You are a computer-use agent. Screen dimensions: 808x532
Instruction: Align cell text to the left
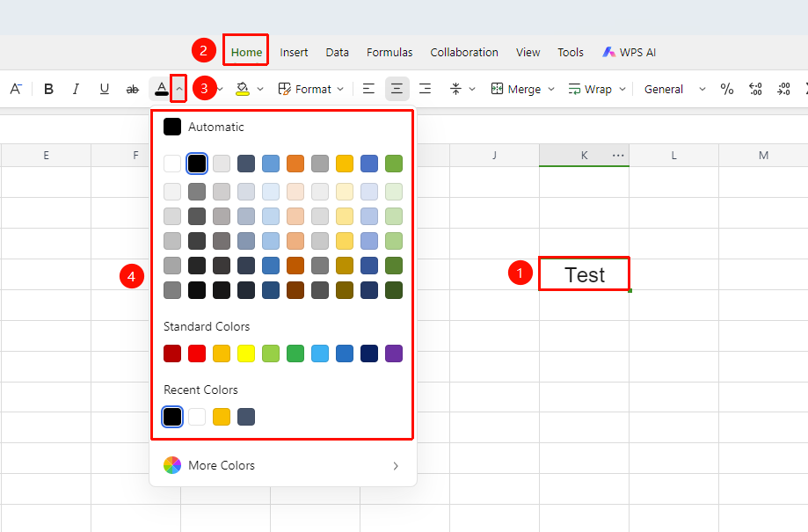[368, 89]
